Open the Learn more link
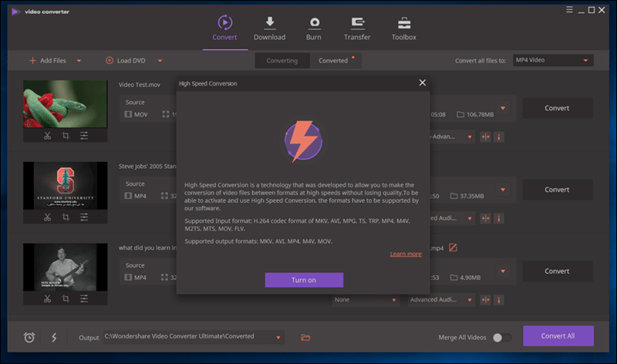Screen dimensions: 617x364 click(x=406, y=254)
